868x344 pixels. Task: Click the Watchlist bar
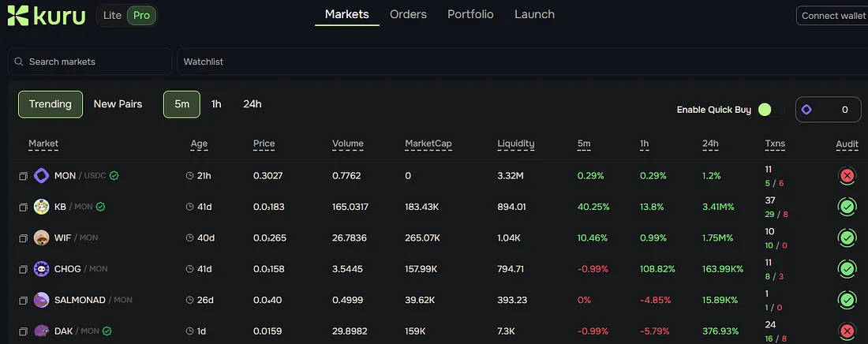tap(522, 62)
